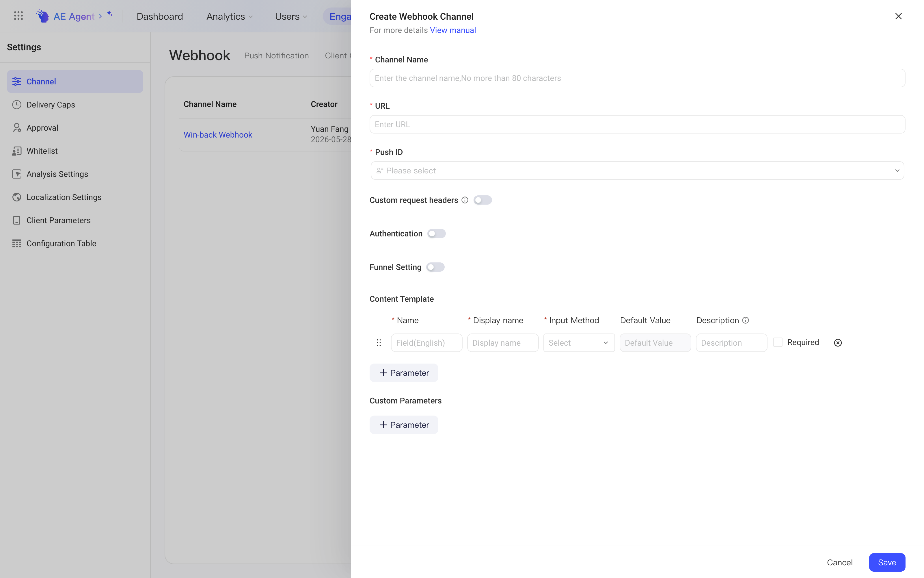
Task: Click the Analysis Settings cursor icon
Action: 17,174
